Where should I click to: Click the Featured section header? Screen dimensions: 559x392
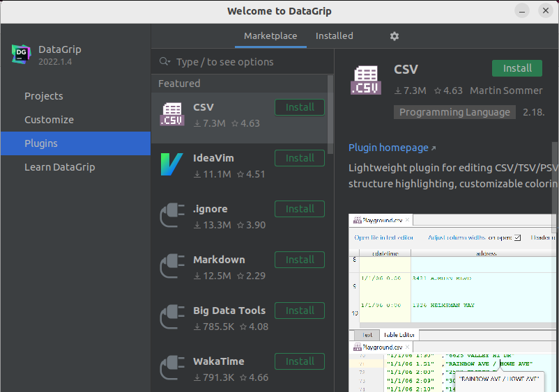[179, 84]
